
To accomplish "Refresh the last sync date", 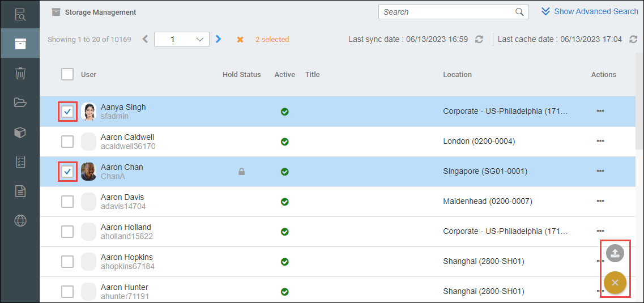I will pyautogui.click(x=479, y=40).
